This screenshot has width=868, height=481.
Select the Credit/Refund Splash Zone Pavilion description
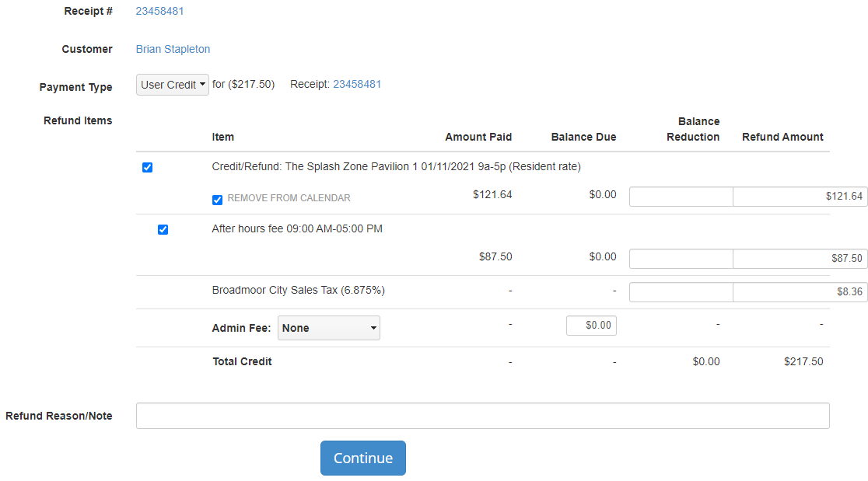397,166
